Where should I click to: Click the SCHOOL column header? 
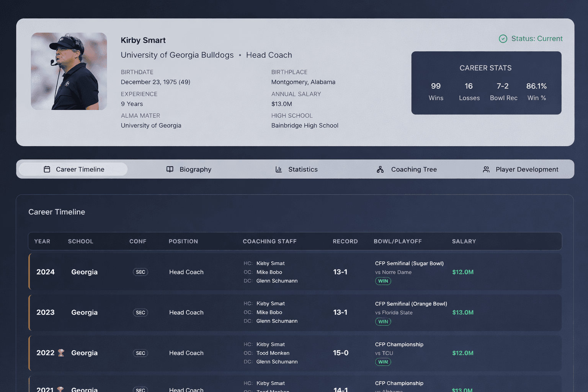coord(80,241)
